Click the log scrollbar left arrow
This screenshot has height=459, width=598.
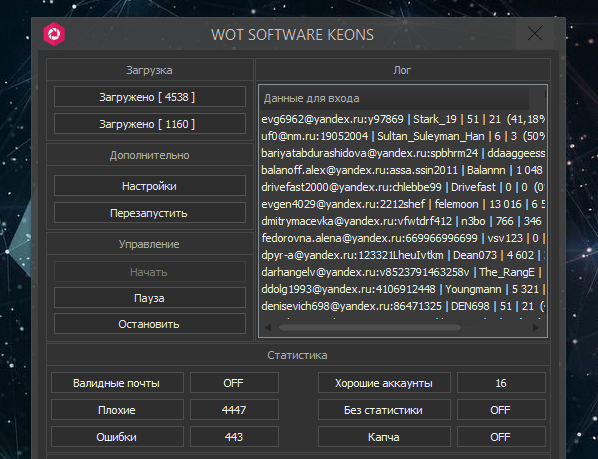[x=268, y=327]
